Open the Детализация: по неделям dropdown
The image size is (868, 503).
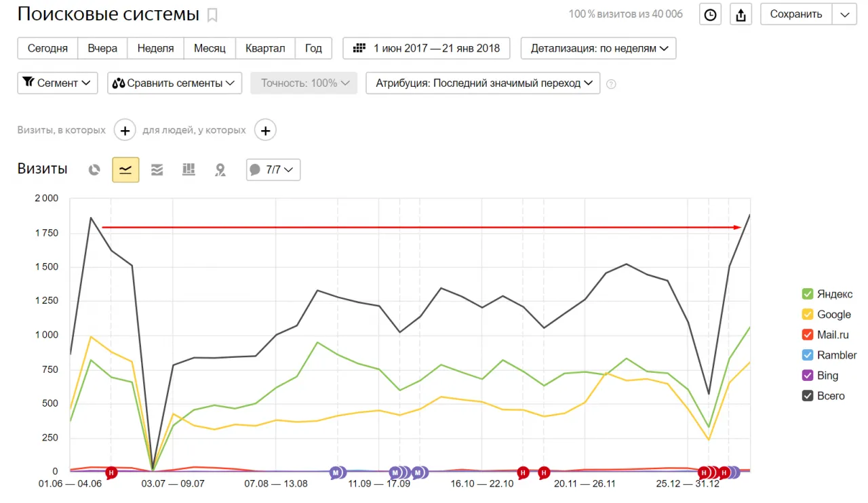coord(599,48)
